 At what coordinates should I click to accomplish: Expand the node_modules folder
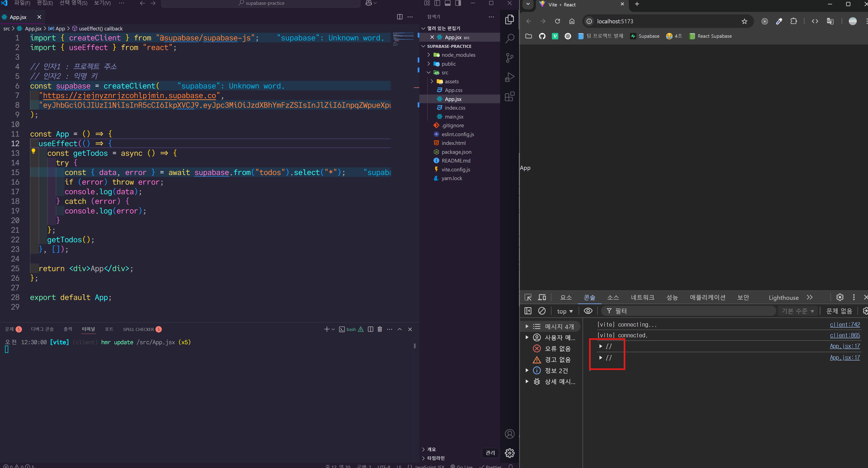pyautogui.click(x=458, y=55)
